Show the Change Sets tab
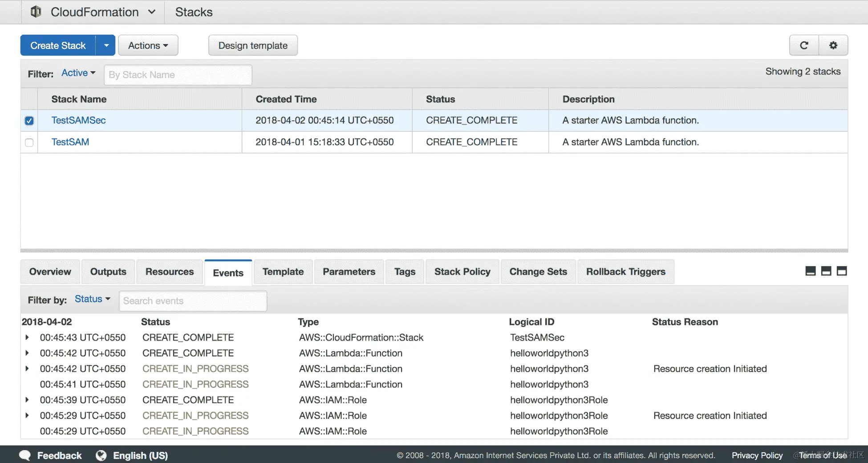Viewport: 868px width, 463px height. click(538, 272)
